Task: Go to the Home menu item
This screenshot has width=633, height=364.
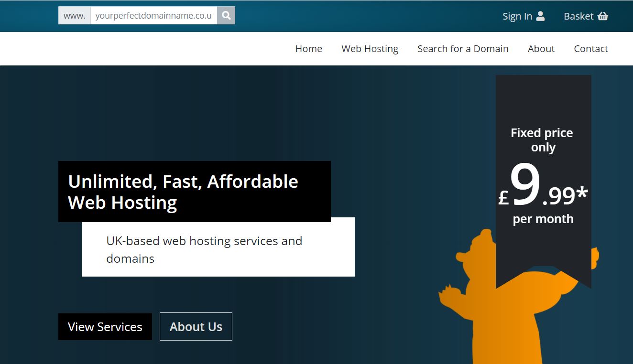Action: (x=309, y=49)
